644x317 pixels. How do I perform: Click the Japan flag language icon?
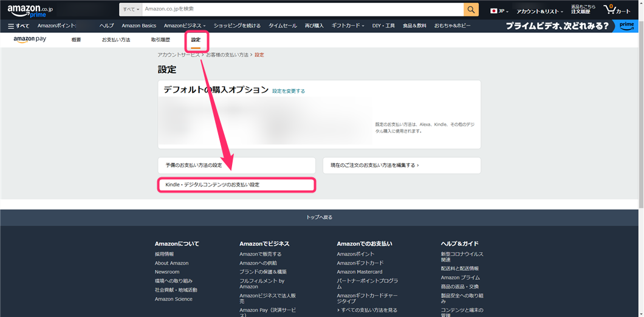click(494, 11)
